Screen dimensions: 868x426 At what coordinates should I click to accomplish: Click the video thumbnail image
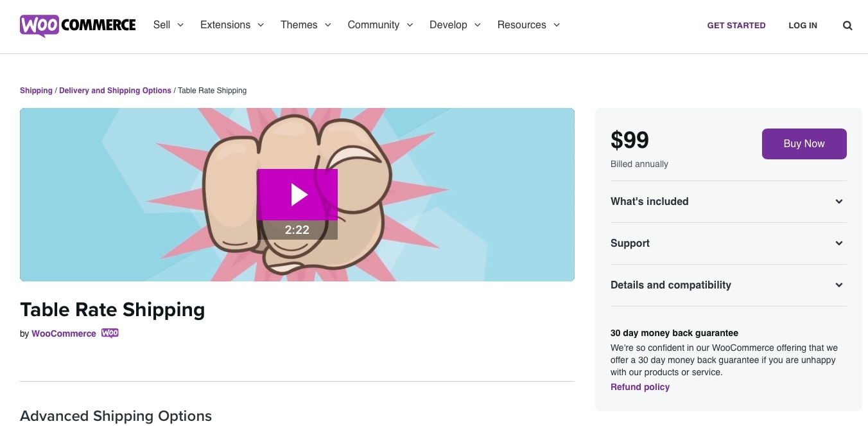pyautogui.click(x=297, y=195)
